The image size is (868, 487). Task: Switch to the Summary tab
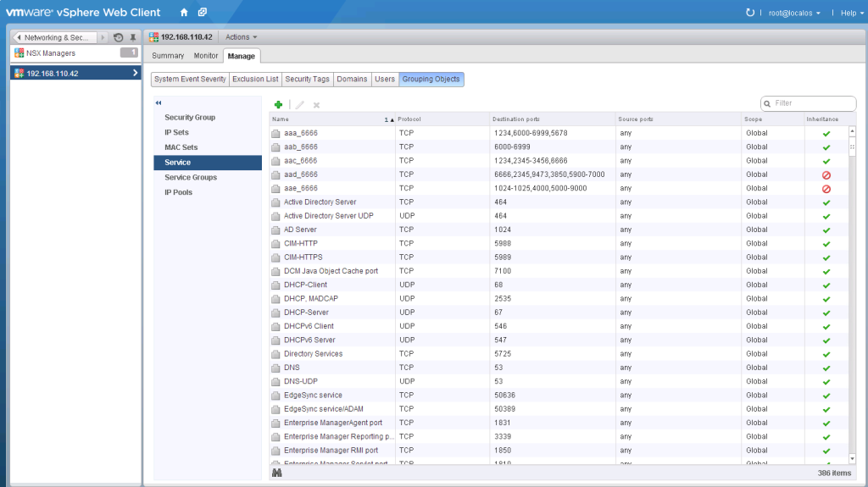tap(168, 56)
